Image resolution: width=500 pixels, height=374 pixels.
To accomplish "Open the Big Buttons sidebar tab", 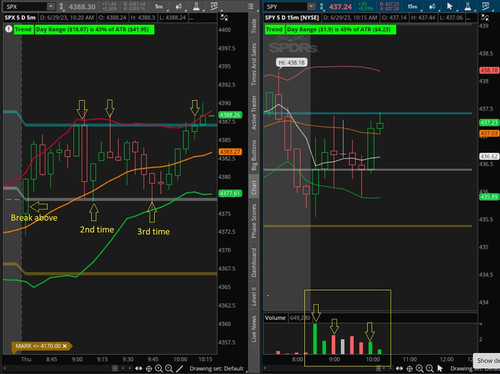I will 254,155.
